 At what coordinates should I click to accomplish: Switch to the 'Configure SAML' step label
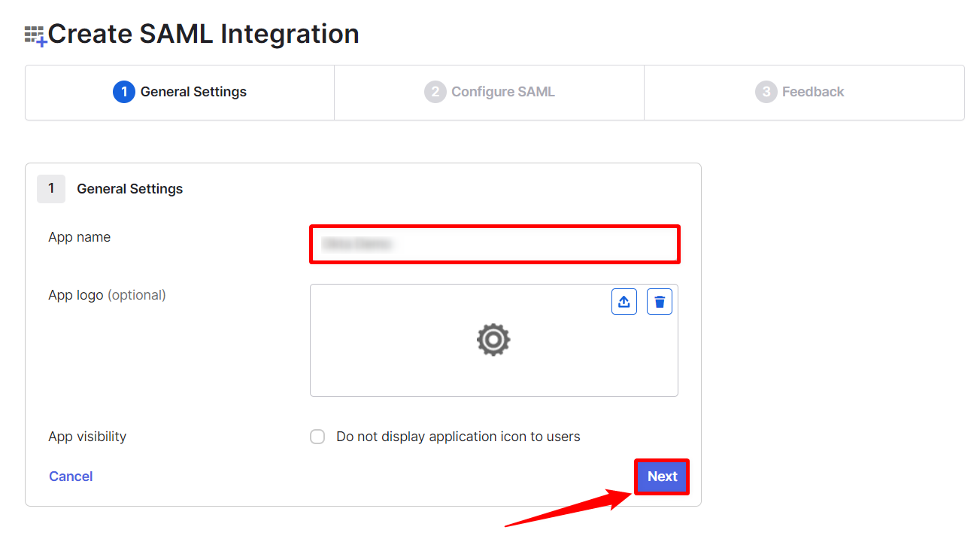coord(502,92)
